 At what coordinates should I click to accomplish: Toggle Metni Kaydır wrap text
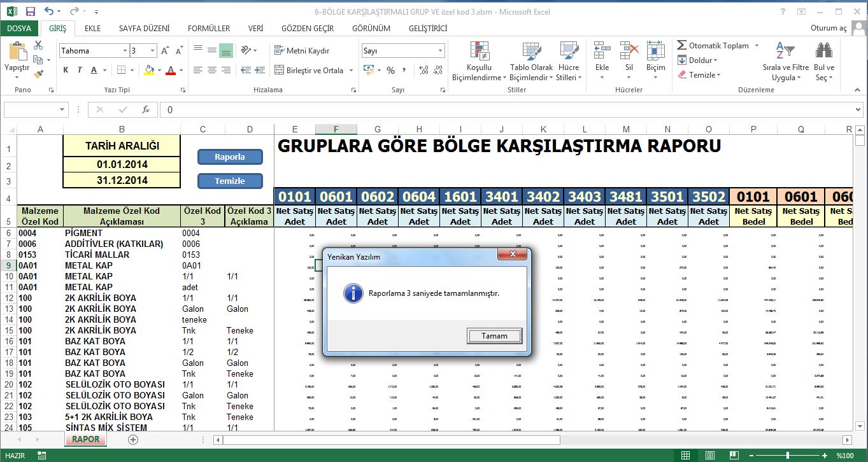tap(302, 51)
